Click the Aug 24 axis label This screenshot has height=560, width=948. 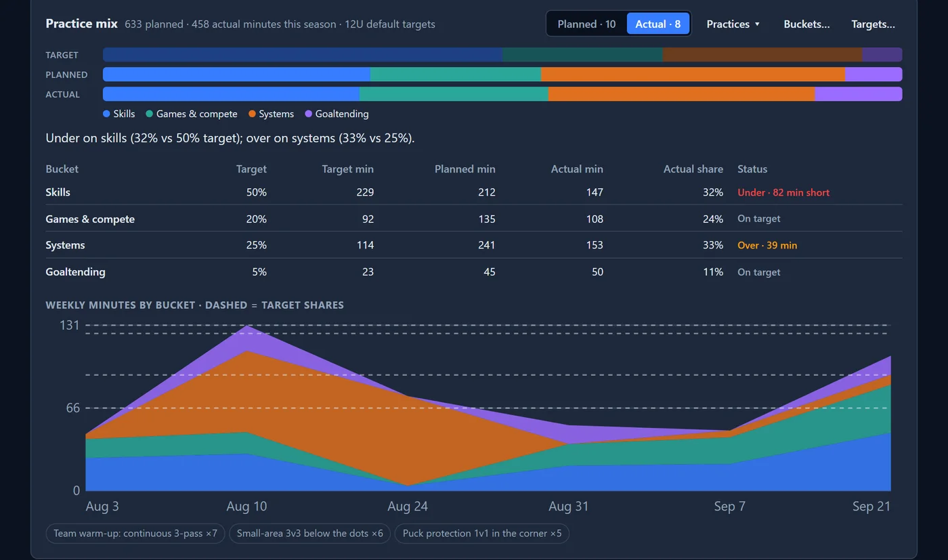tap(408, 507)
